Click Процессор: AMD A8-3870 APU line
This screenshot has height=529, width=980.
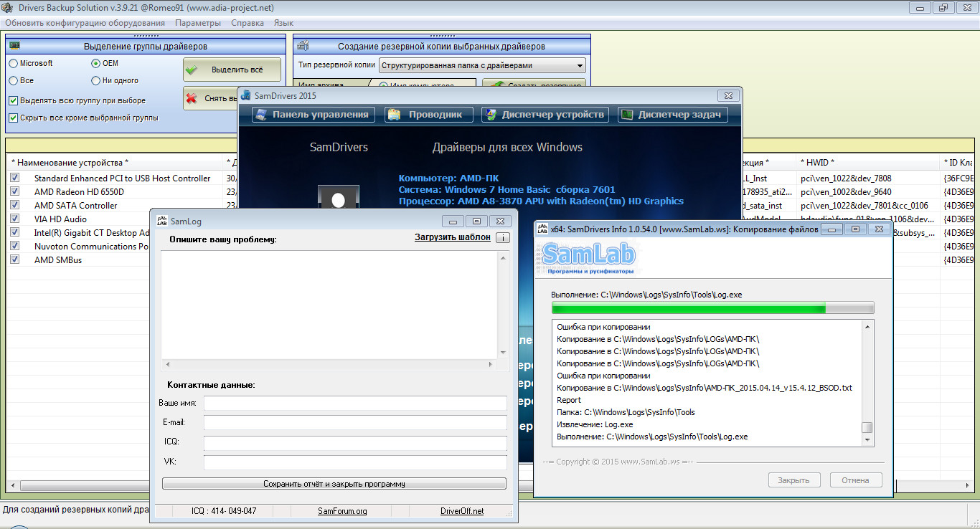point(541,201)
